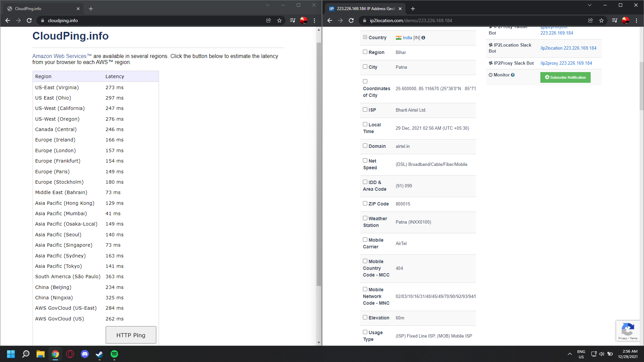Click the Subscribe Notification button
Screen dimensions: 644x362
coord(565,77)
